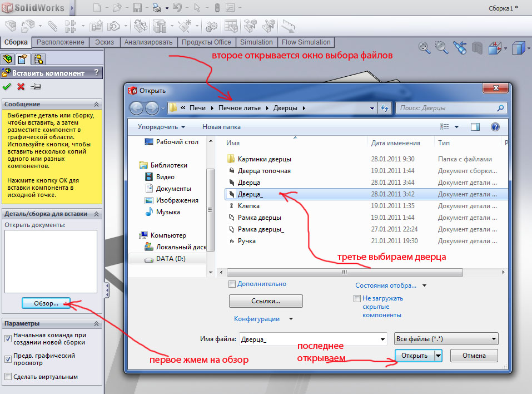Enable the Дополнительно checkbox
The image size is (532, 394).
coord(232,284)
